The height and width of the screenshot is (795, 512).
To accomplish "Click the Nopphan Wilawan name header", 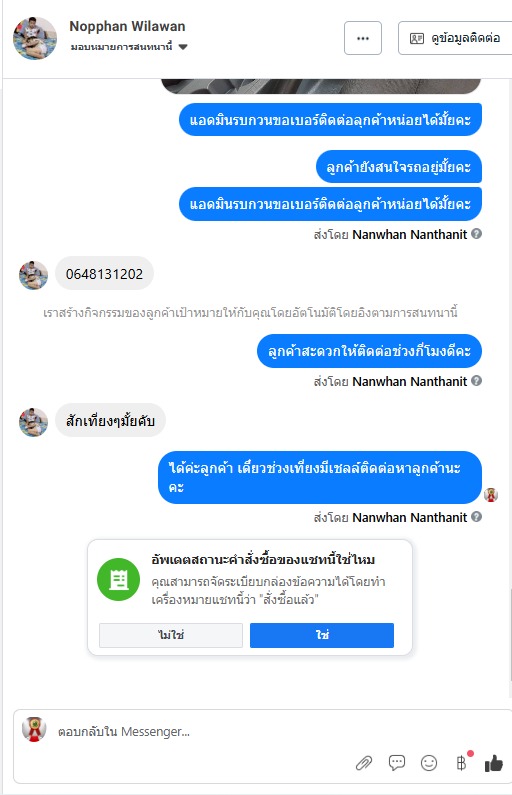I will pos(127,26).
